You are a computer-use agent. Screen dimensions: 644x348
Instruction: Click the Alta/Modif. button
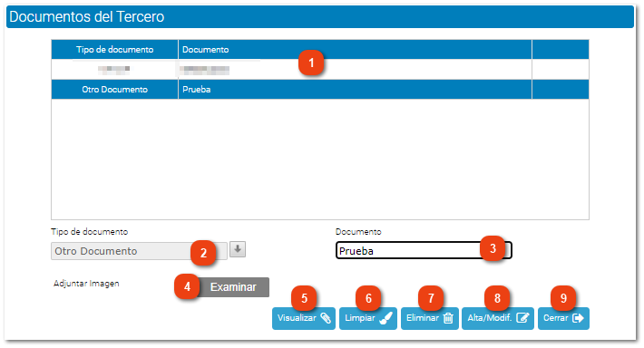[498, 318]
